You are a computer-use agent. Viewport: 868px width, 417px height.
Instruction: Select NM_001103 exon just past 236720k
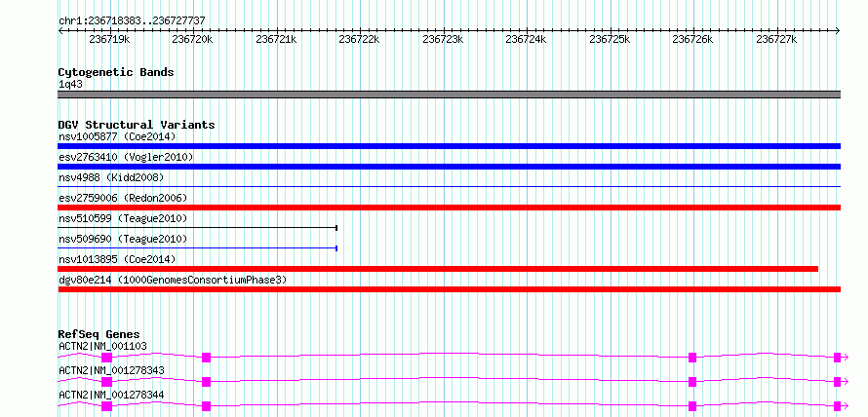207,358
